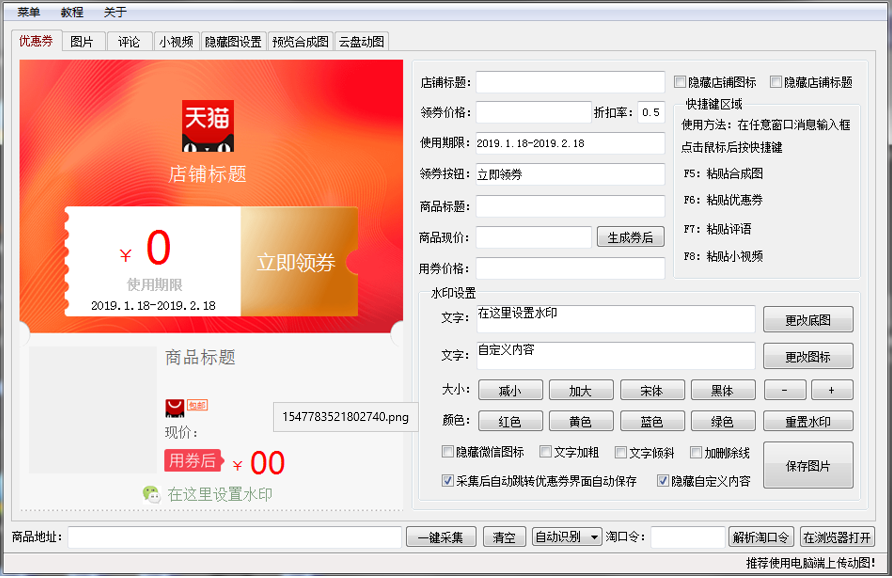Click the 加大 size button
892x578 pixels.
581,390
